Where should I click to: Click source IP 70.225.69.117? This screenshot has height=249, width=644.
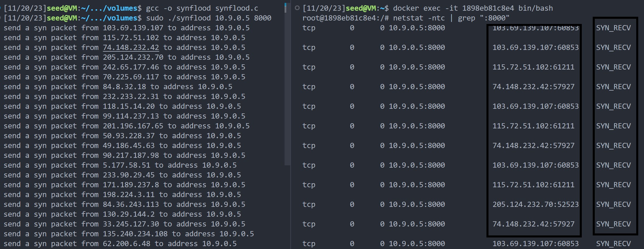[131, 77]
